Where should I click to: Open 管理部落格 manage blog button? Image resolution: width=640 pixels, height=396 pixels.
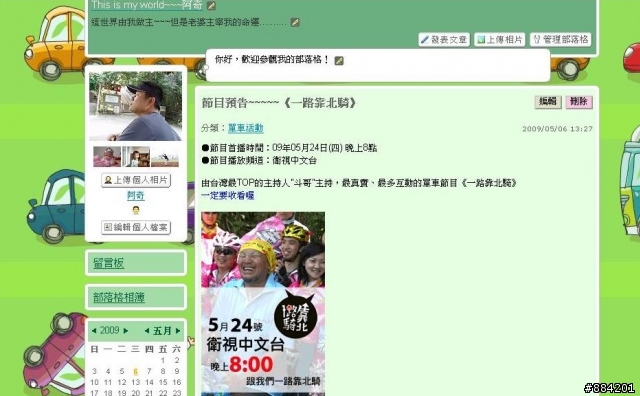[x=560, y=40]
